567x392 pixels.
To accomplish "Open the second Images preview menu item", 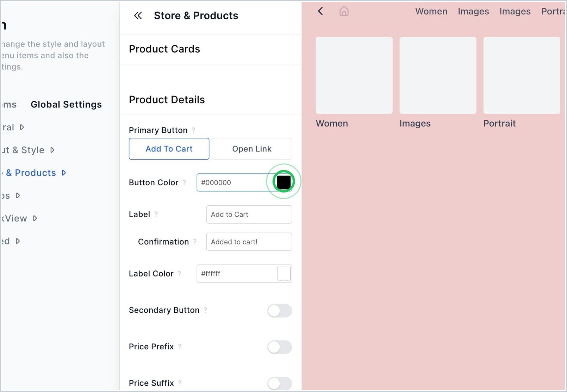I will [x=515, y=11].
